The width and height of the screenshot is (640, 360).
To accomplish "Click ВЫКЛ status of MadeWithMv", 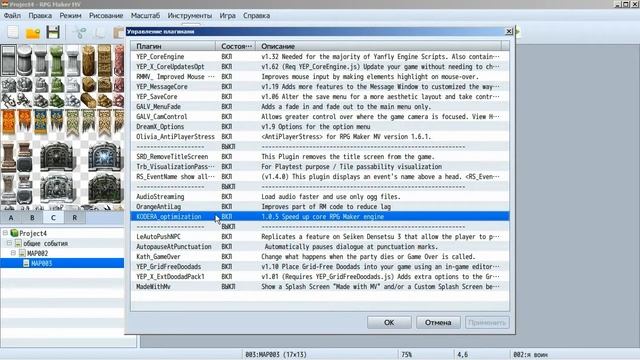I will pos(228,287).
